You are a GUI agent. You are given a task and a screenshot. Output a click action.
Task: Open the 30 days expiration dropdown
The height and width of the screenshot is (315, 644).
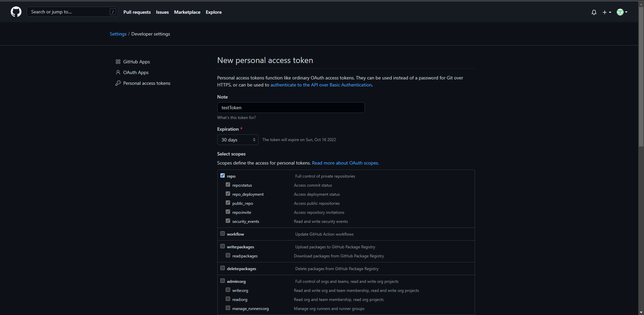238,140
